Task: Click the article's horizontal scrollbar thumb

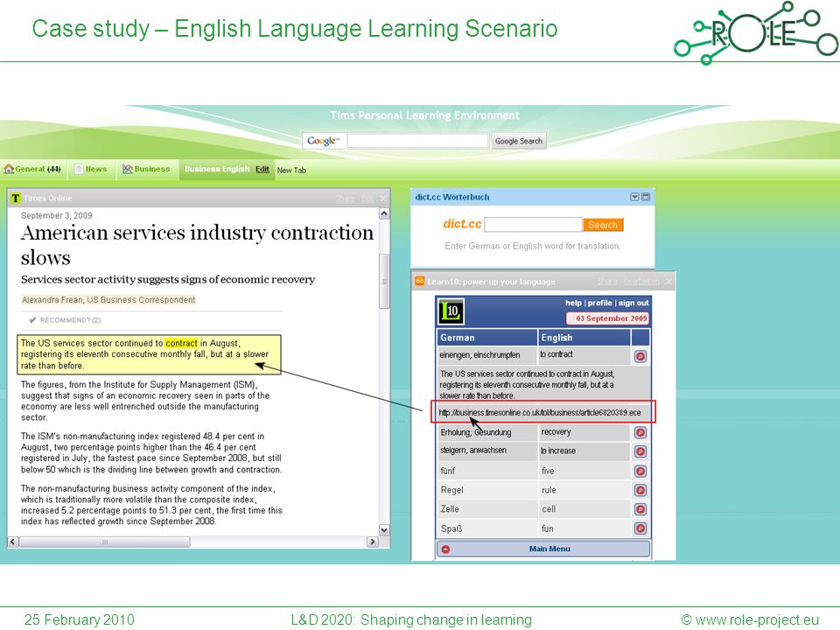Action: [x=104, y=542]
